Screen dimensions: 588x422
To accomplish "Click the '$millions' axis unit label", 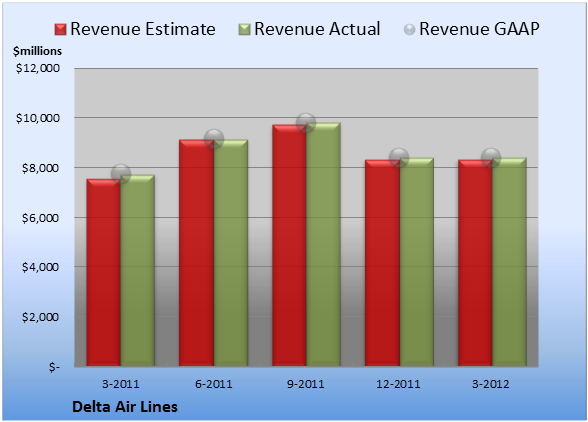I will [37, 51].
